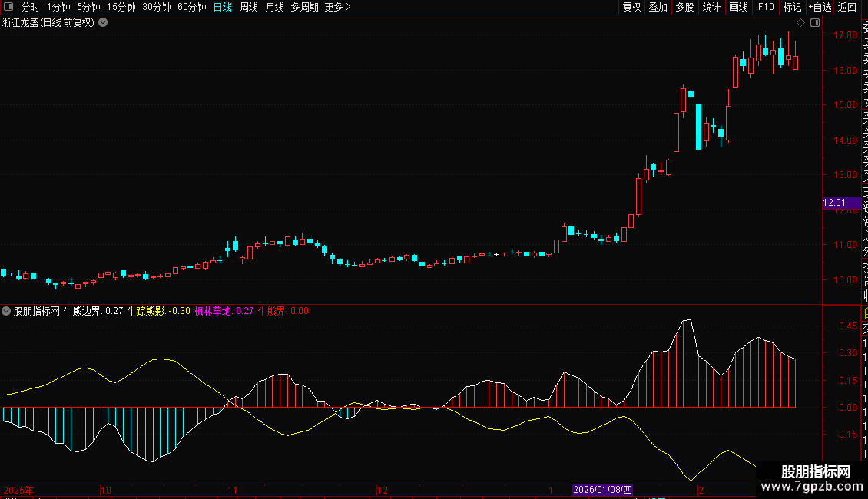Image resolution: width=868 pixels, height=499 pixels.
Task: Click the 12.01 price marker on axis
Action: [841, 203]
